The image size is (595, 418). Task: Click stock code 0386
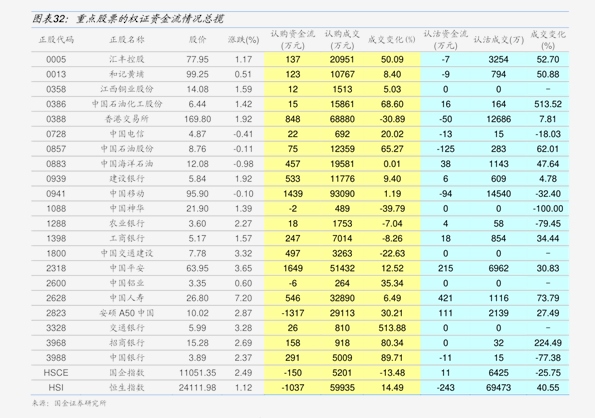click(56, 104)
